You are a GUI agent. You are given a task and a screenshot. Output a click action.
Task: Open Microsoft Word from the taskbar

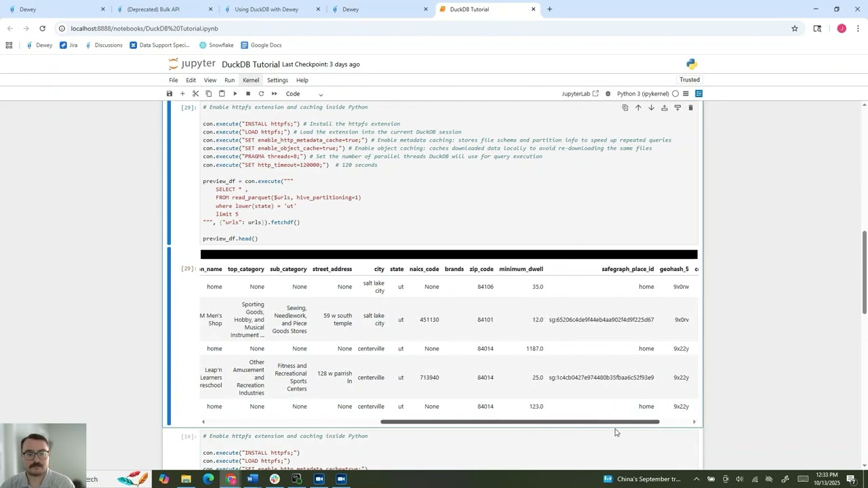tap(252, 479)
